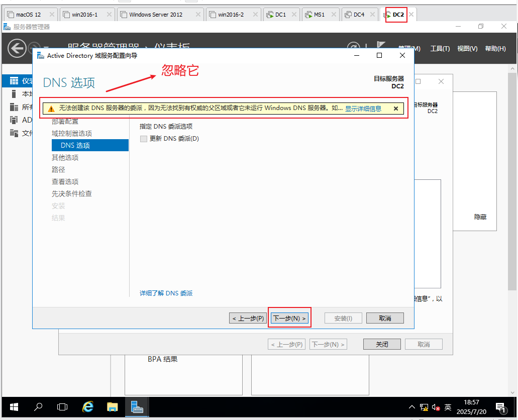Open the learn more about DNS delegation link
This screenshot has width=518, height=420.
pyautogui.click(x=166, y=293)
